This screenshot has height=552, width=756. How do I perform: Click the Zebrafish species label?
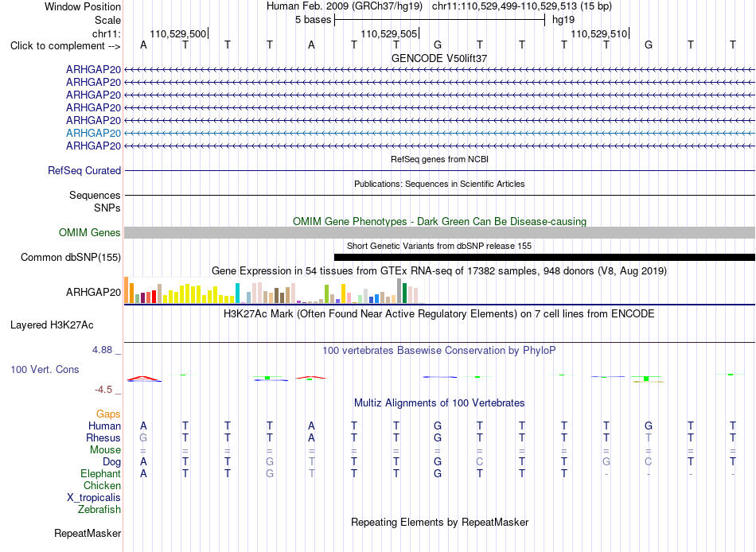(99, 510)
